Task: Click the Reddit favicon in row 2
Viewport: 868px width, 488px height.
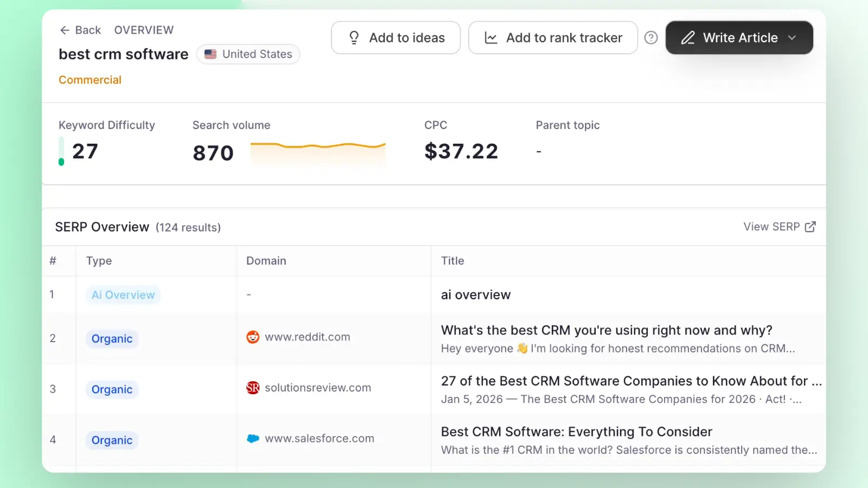Action: click(x=253, y=337)
